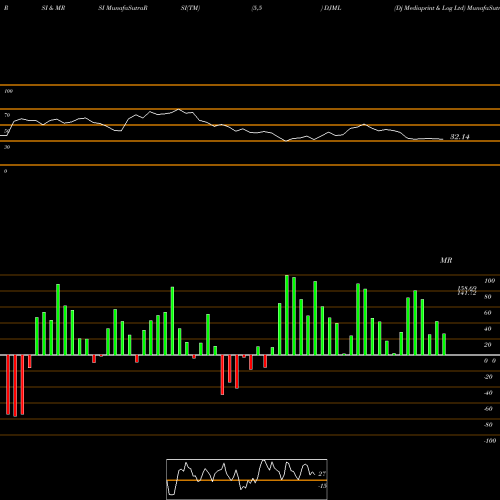Viewport: 500px width, 500px height.
Task: Click the value -15 in mini chart
Action: click(322, 486)
